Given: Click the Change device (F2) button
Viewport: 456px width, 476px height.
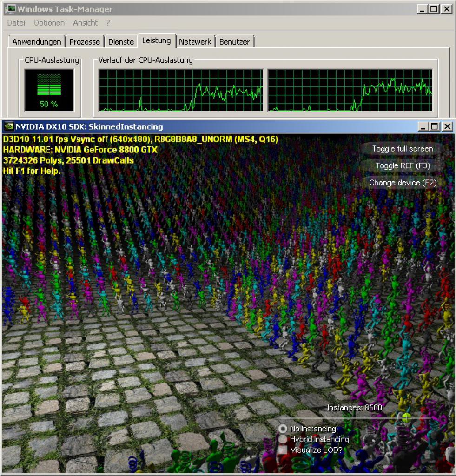Looking at the screenshot, I should tap(402, 183).
